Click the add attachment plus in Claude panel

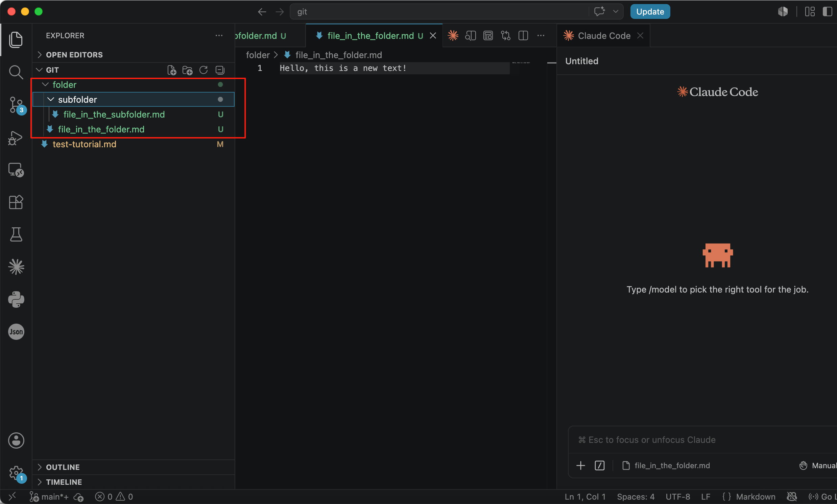(x=581, y=465)
